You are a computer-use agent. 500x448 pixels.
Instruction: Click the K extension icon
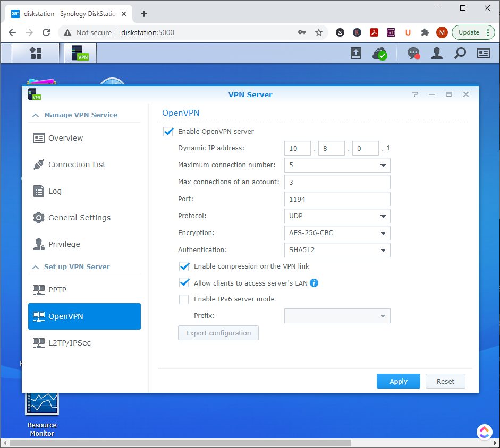point(357,32)
